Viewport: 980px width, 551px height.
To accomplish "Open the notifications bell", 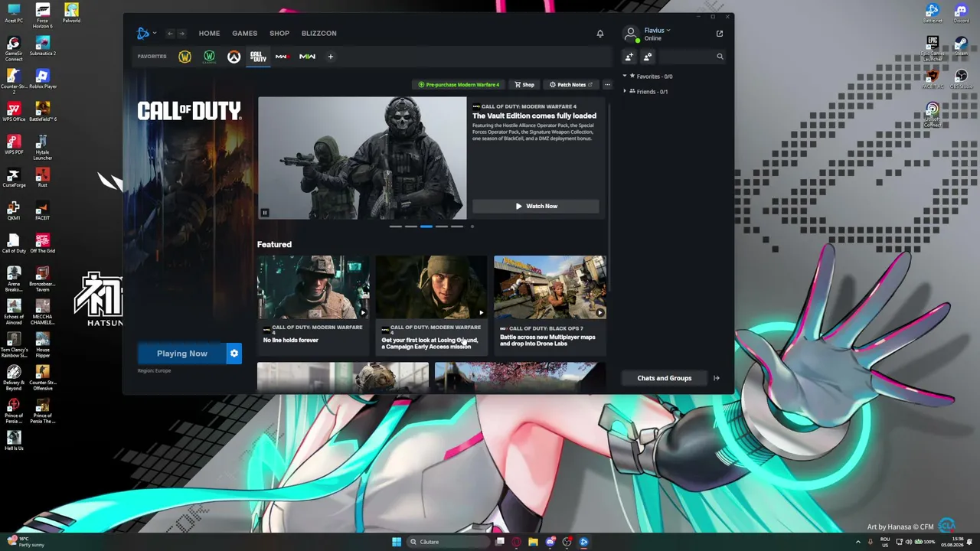I will point(600,34).
